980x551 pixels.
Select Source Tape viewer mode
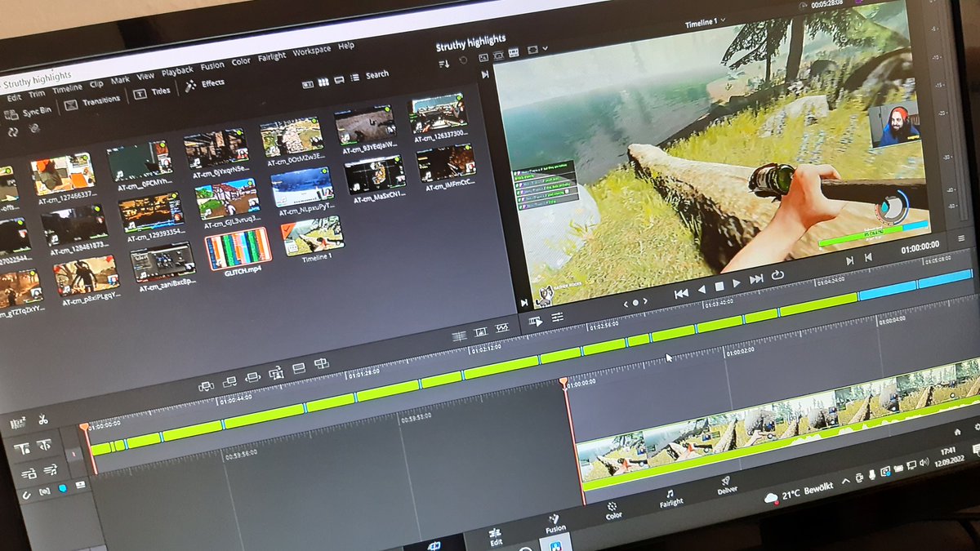pos(498,56)
